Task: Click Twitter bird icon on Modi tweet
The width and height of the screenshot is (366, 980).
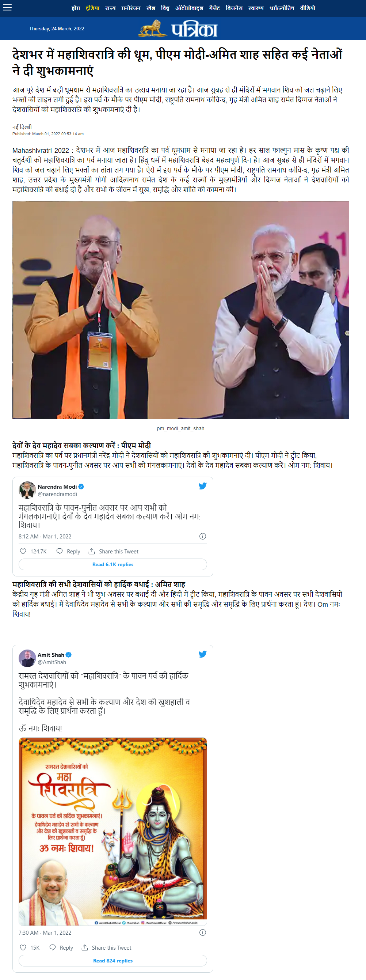Action: coord(202,486)
